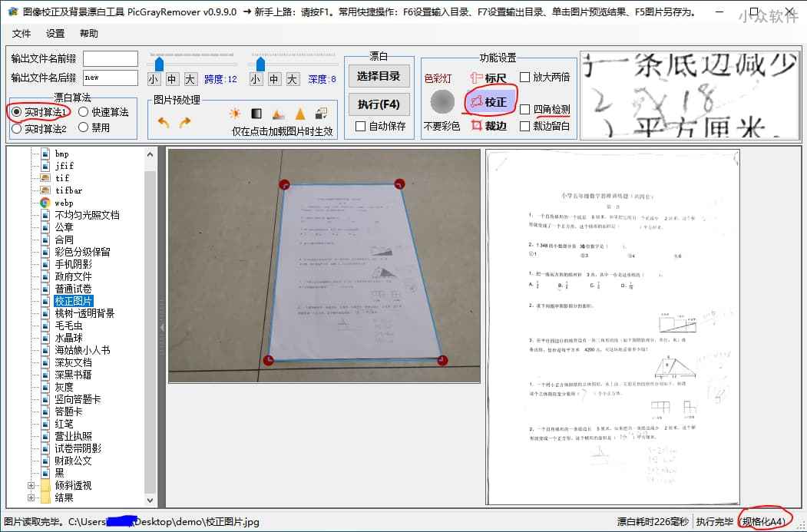Viewport: 807px width, 532px height.
Task: Open the 设置 menu
Action: [x=56, y=34]
